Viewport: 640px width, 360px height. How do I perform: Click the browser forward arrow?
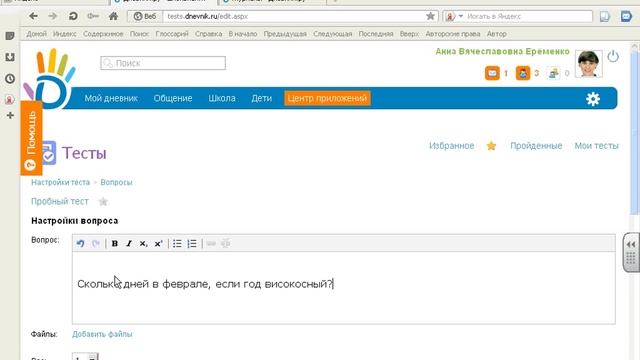coord(53,16)
